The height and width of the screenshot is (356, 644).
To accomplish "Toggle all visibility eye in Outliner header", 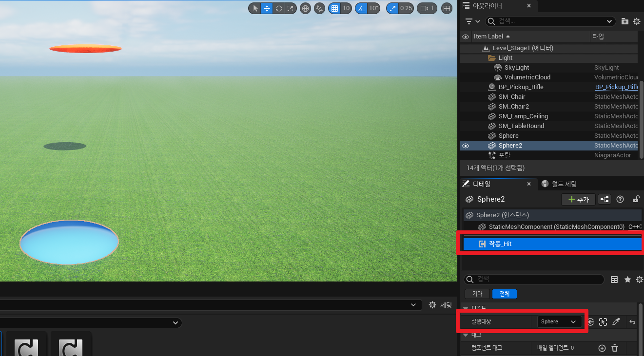I will [x=466, y=37].
